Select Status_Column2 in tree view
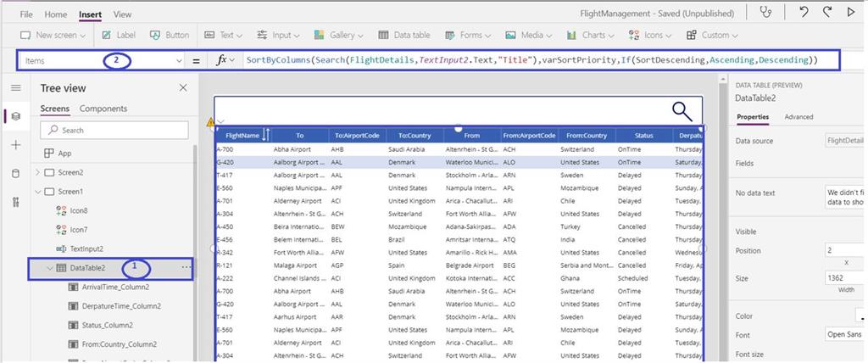Screen dimensions: 868x363 tap(100, 326)
